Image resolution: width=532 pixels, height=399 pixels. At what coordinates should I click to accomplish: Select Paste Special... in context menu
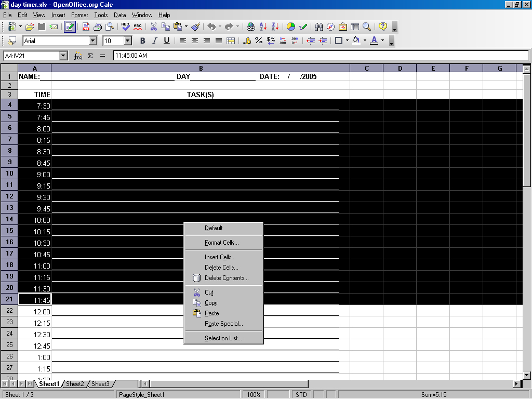[223, 324]
